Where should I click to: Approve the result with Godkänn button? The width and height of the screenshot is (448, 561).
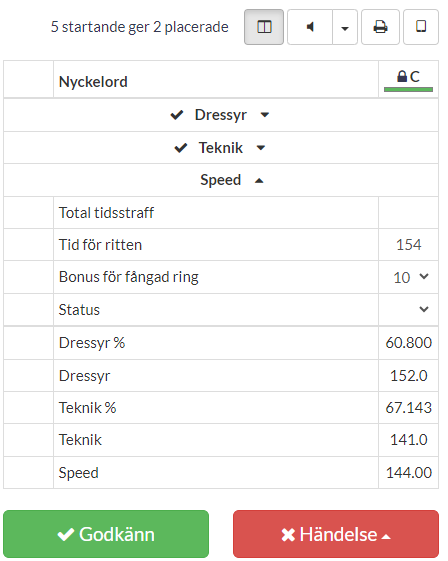[x=106, y=534]
